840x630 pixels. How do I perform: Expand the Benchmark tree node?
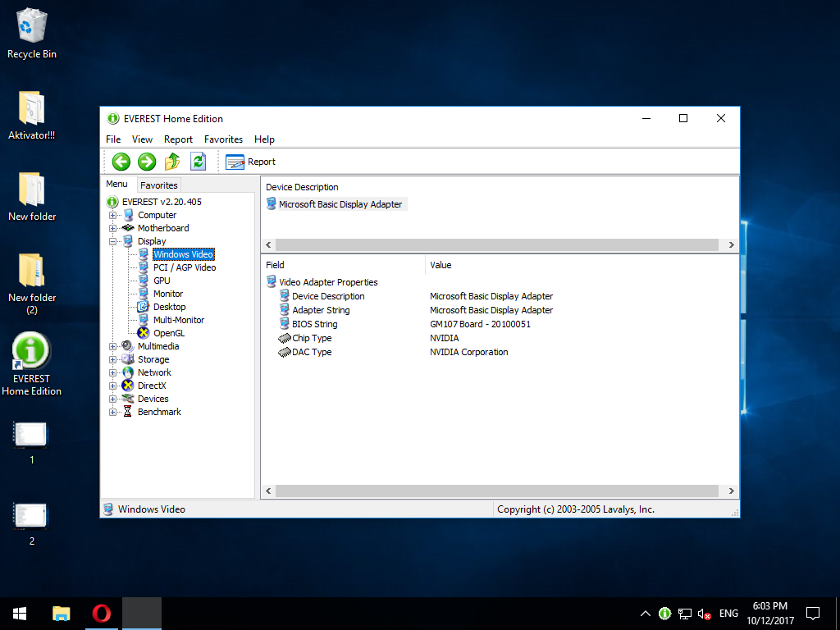[112, 412]
